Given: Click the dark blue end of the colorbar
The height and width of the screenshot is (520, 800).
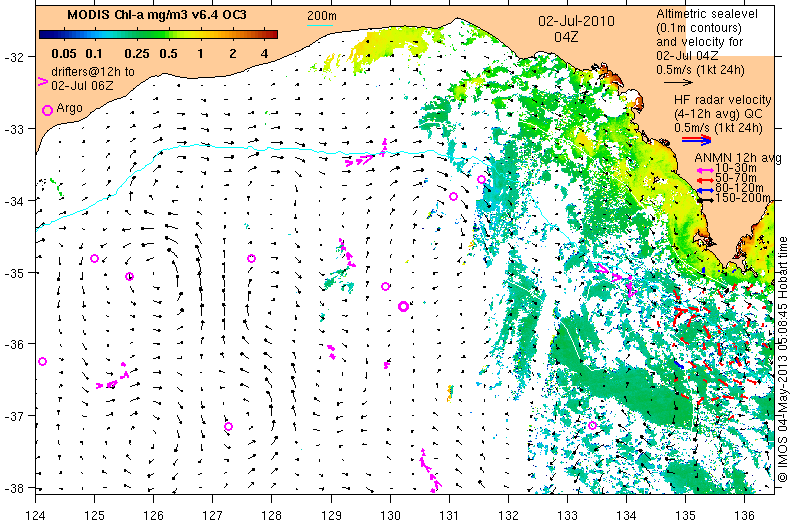Looking at the screenshot, I should [x=43, y=35].
